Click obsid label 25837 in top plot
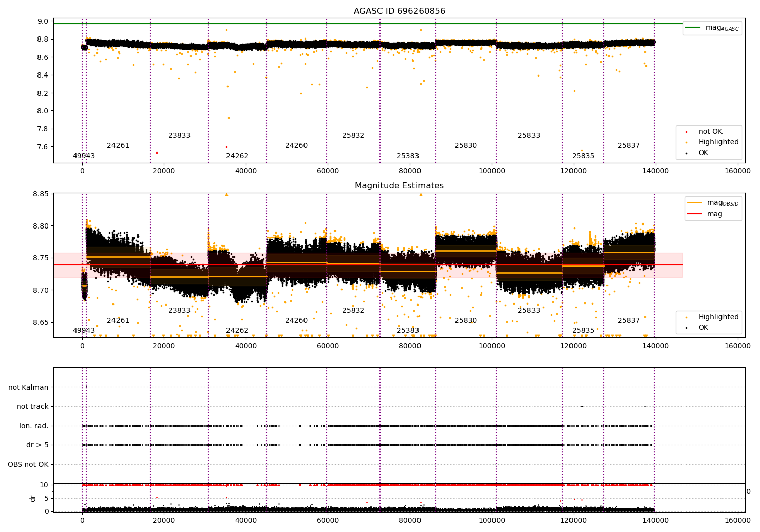760x532 pixels. 629,145
